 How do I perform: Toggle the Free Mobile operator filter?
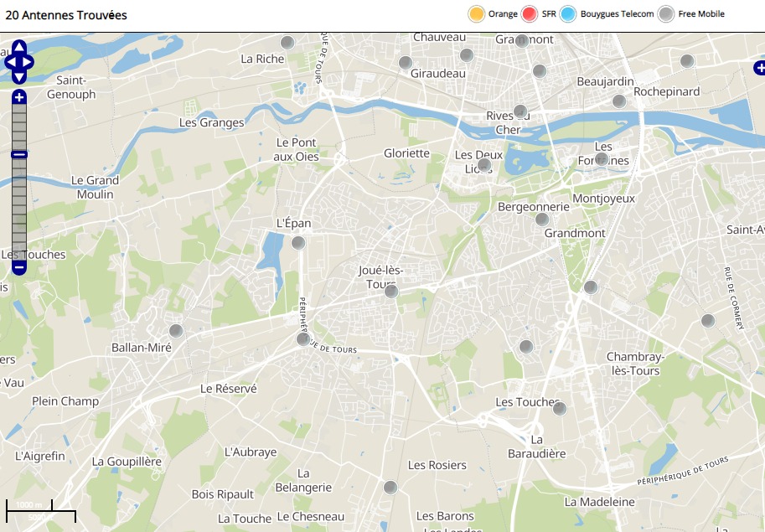point(666,14)
